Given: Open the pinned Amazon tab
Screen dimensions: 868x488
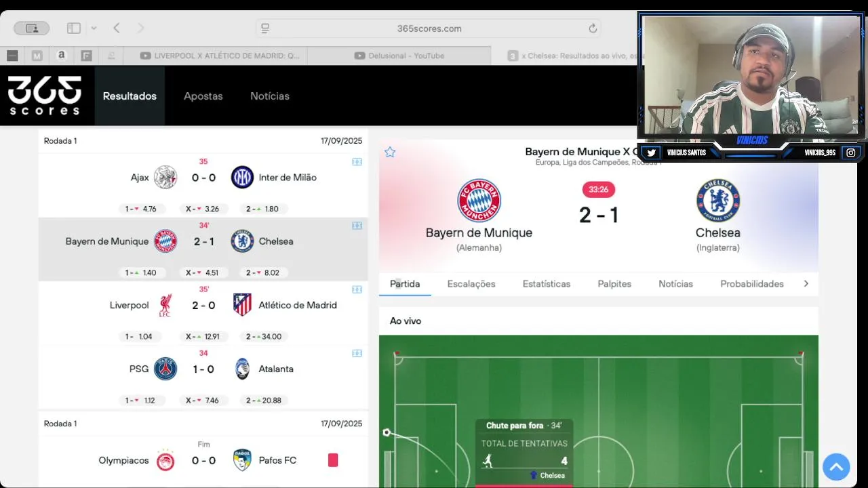Looking at the screenshot, I should click(62, 56).
